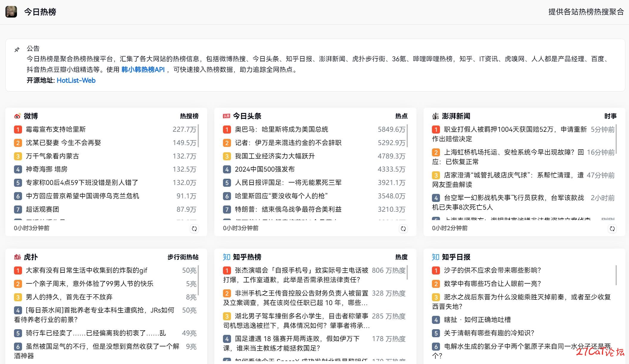Open 人民日报评国足 entry
This screenshot has width=629, height=364.
tap(288, 183)
